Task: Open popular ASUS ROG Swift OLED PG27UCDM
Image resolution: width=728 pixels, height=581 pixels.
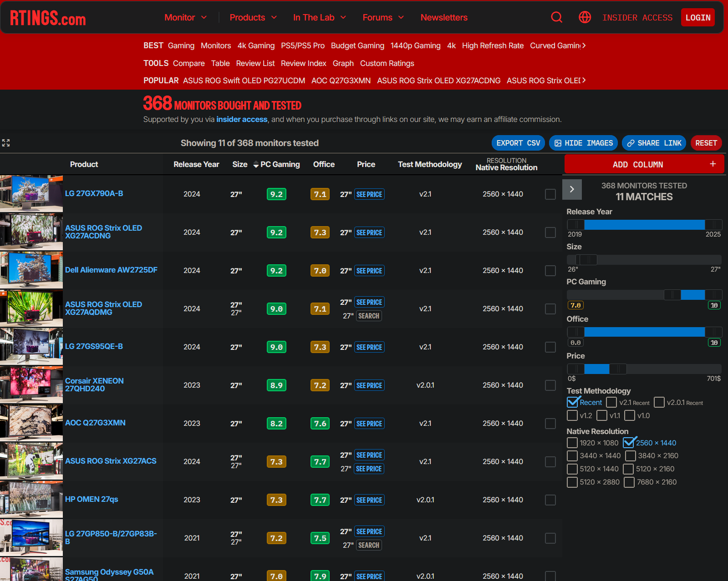Action: 244,81
